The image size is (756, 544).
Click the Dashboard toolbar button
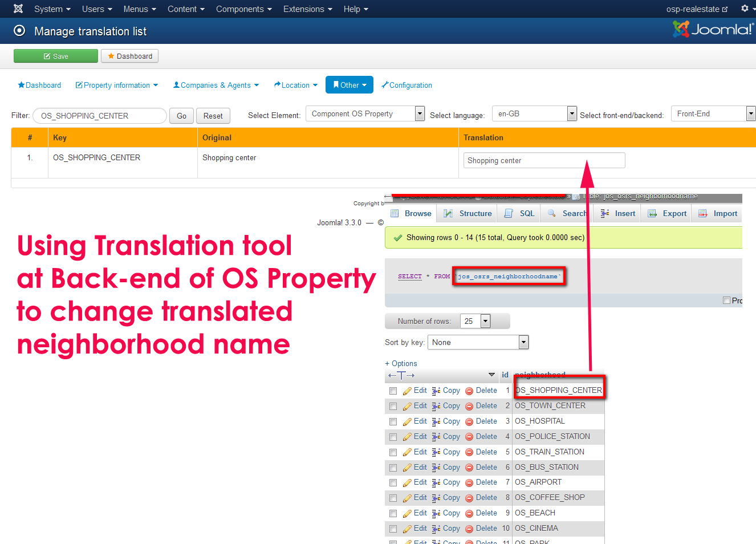(x=130, y=56)
